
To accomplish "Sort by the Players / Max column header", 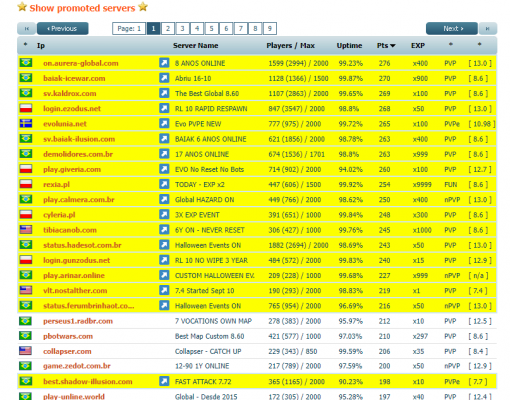I will [290, 46].
